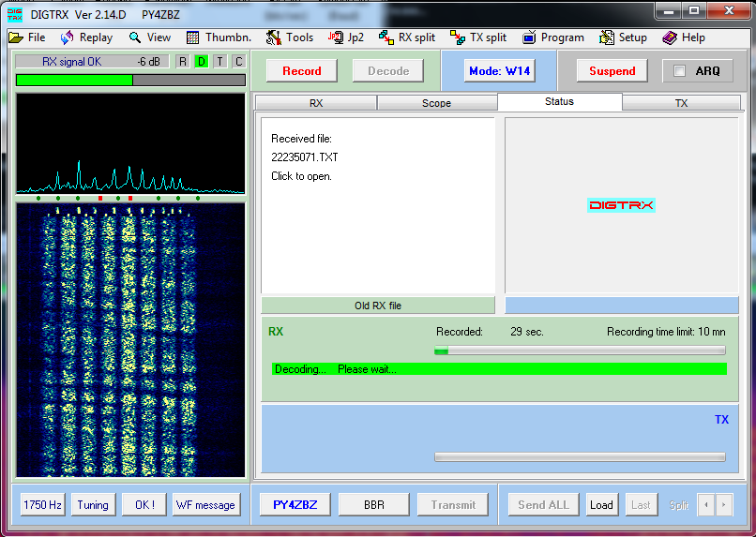Switch to the TX tab
Viewport: 756px width, 537px height.
coord(681,103)
